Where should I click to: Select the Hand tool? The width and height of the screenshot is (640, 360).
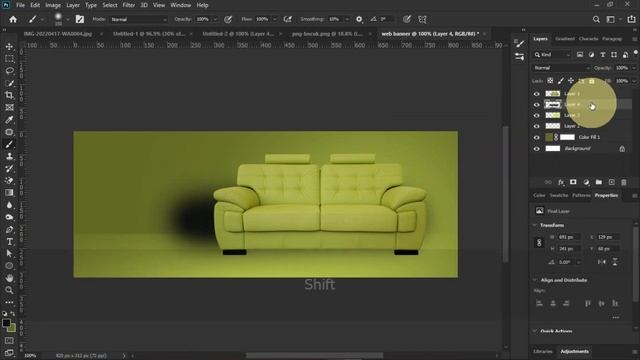[x=9, y=278]
